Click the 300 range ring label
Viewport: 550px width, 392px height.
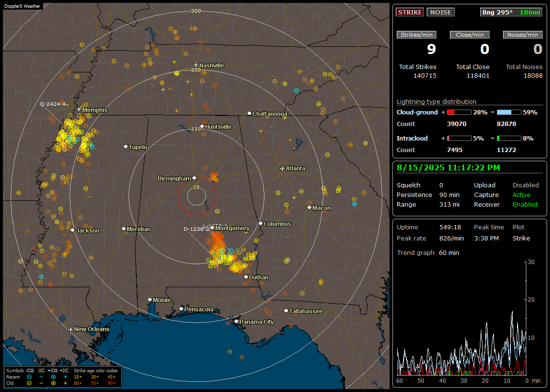(196, 11)
